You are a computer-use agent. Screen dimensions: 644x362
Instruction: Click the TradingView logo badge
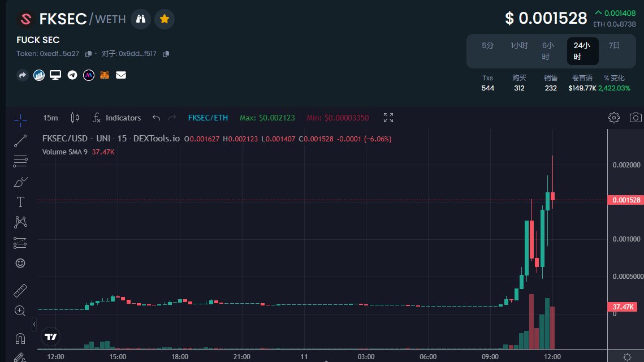(50, 337)
